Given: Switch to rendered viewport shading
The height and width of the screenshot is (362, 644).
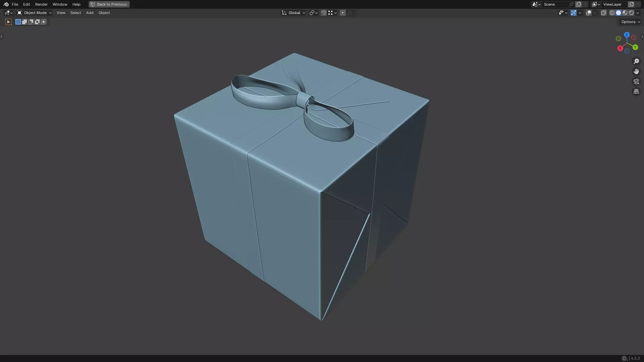Looking at the screenshot, I should tap(631, 13).
